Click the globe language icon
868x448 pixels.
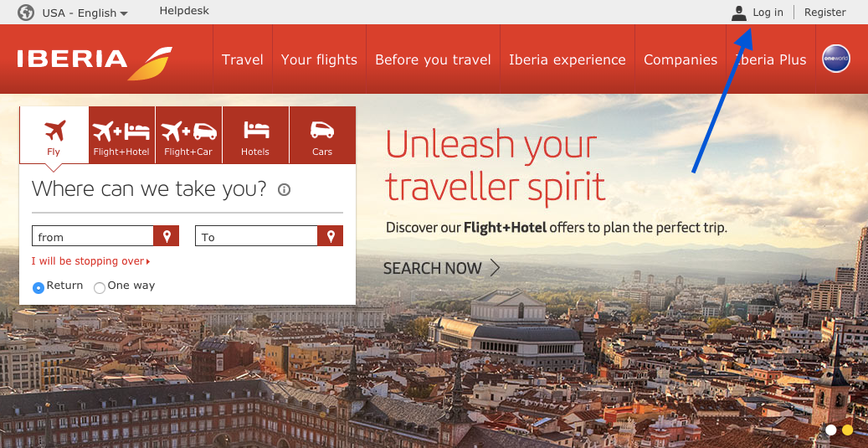[x=26, y=13]
